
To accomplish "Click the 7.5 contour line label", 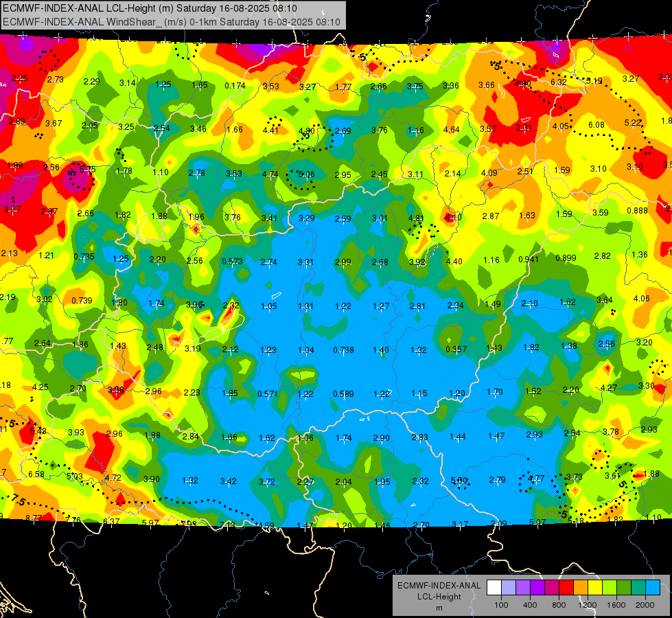I will click(x=18, y=500).
